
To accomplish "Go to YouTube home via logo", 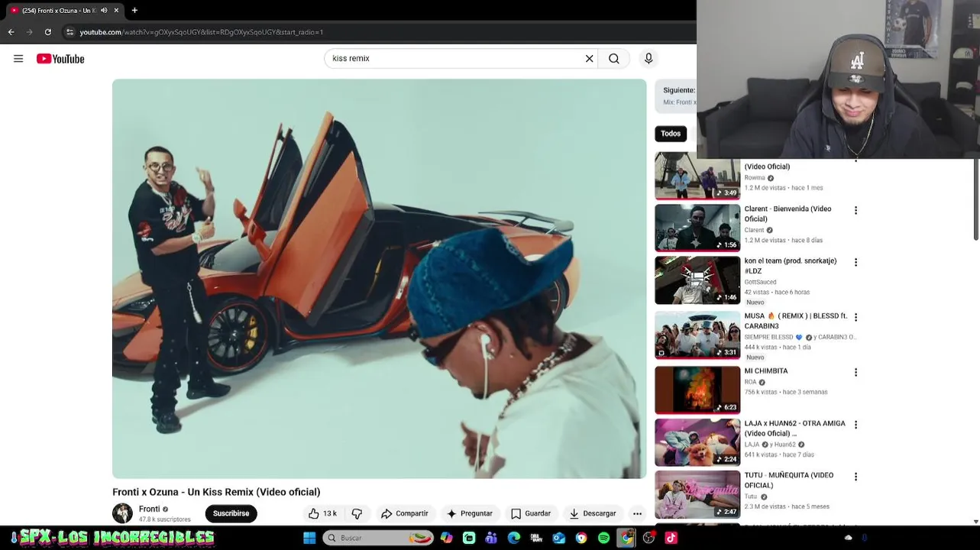I will click(60, 59).
